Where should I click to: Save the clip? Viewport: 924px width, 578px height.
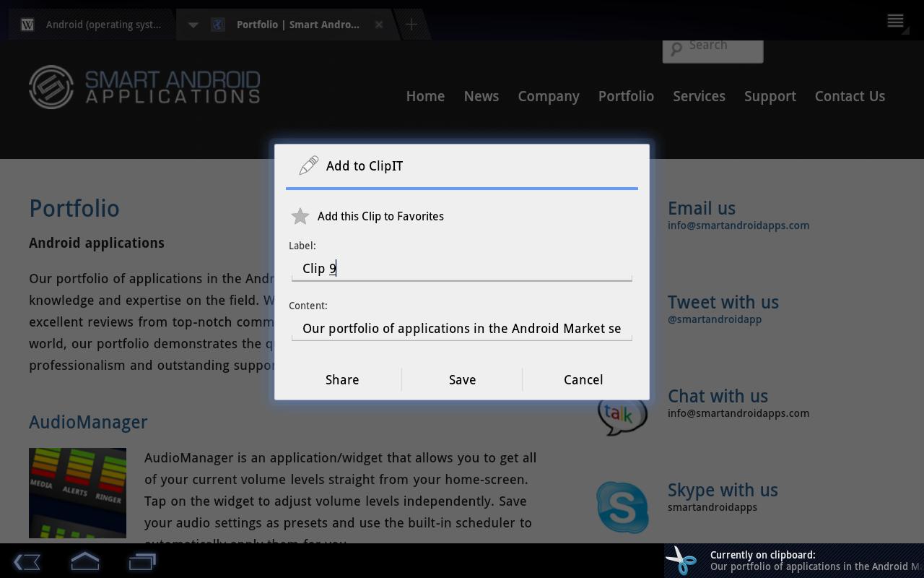click(462, 379)
